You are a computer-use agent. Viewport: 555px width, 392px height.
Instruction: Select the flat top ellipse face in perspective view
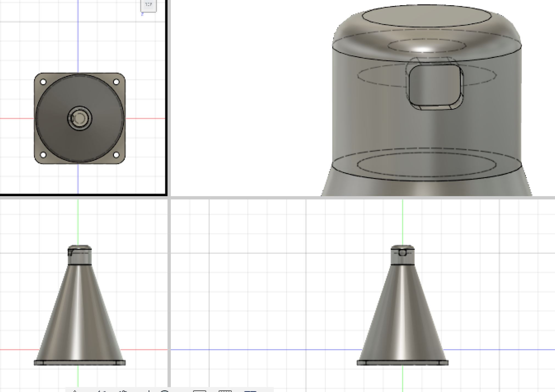point(426,16)
